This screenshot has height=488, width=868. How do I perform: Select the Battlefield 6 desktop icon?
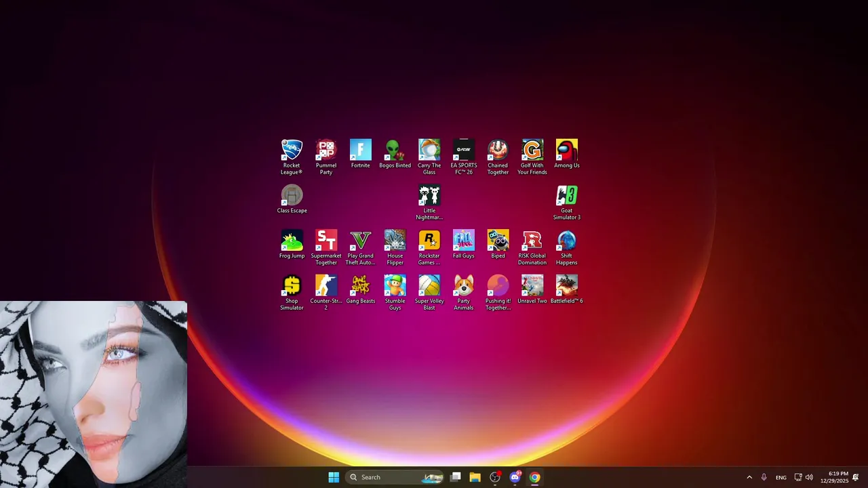click(x=567, y=289)
